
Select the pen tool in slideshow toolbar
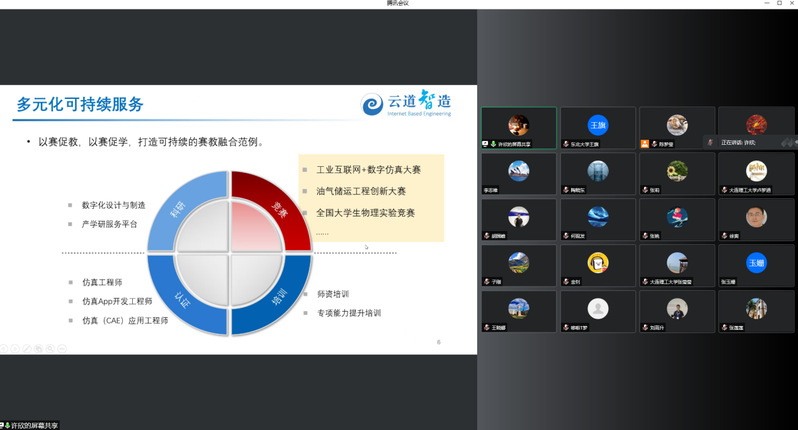pos(26,348)
